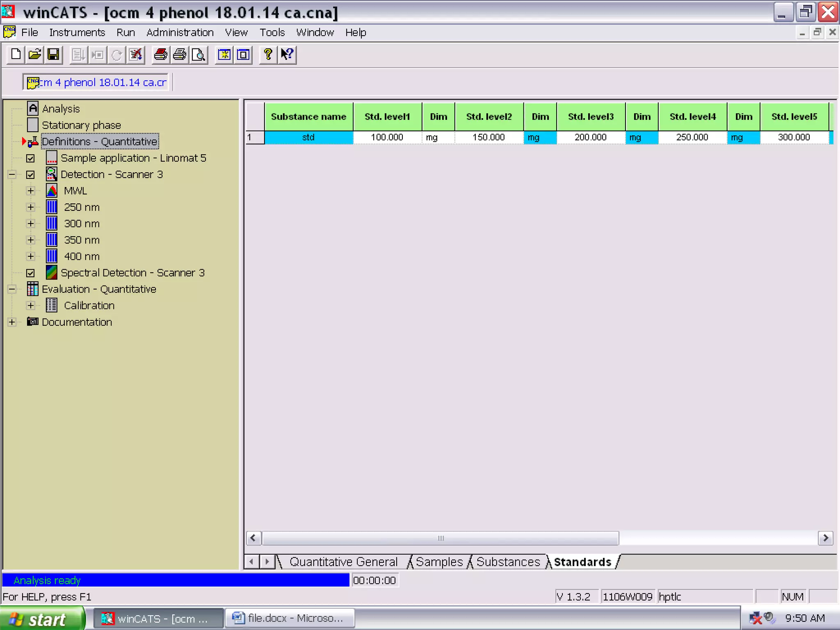Click the New file toolbar icon
Viewport: 840px width, 630px height.
(x=16, y=55)
